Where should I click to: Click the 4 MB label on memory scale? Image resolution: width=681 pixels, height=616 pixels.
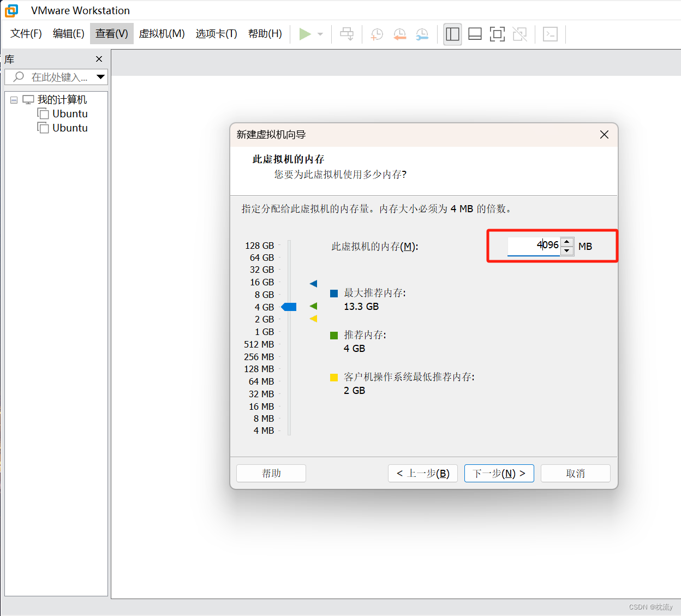(x=264, y=430)
